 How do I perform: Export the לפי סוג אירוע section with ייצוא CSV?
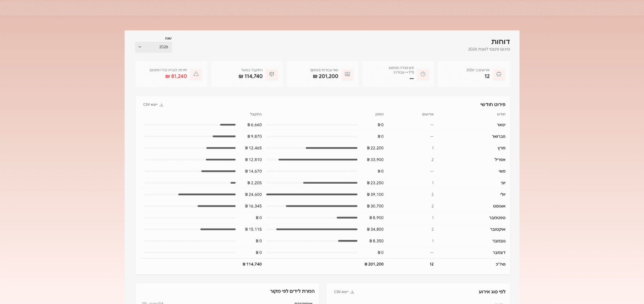[x=344, y=292]
